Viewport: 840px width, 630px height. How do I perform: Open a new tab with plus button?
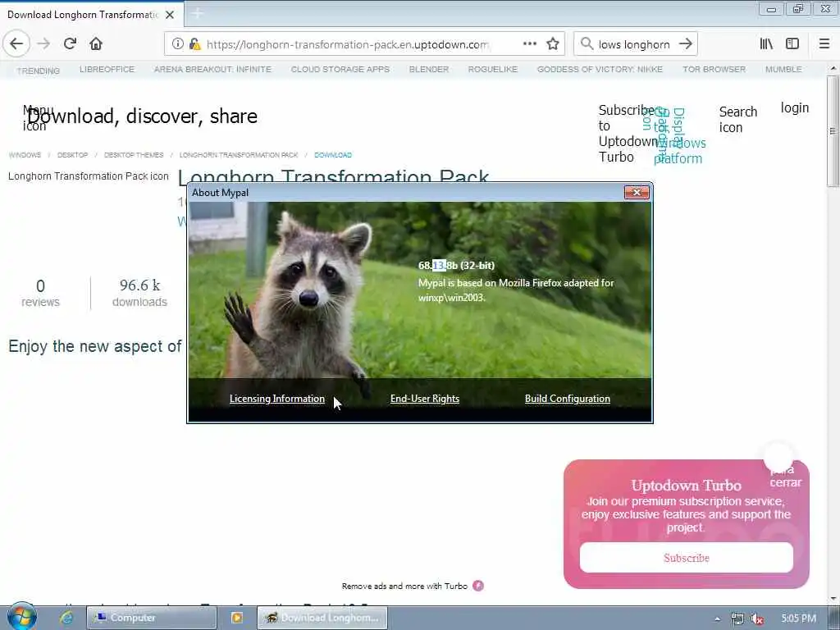pyautogui.click(x=197, y=14)
